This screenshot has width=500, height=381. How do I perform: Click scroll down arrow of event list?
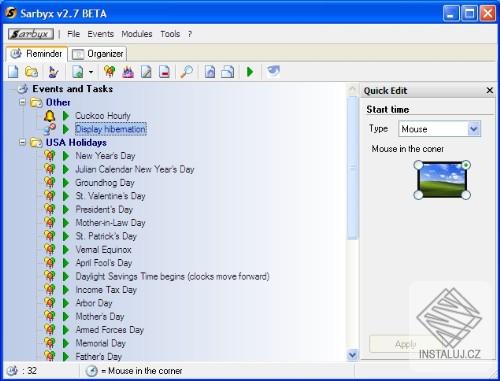352,355
